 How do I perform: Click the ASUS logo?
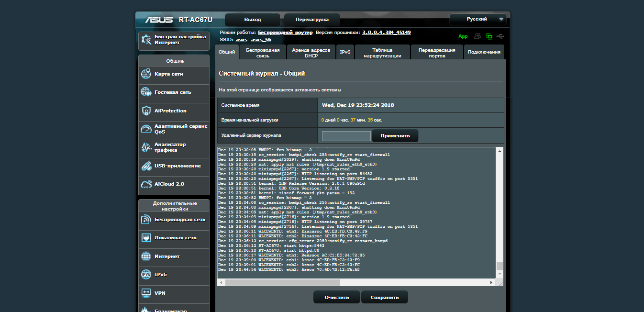(158, 20)
